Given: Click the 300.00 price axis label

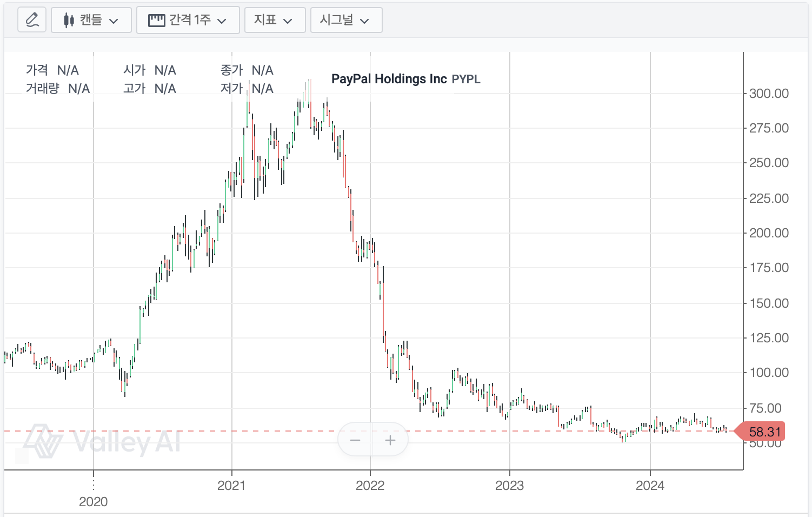Looking at the screenshot, I should [768, 94].
